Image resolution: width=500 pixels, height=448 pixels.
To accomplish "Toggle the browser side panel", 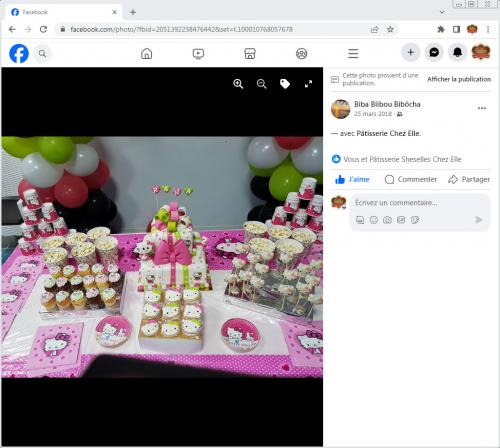I will (456, 29).
